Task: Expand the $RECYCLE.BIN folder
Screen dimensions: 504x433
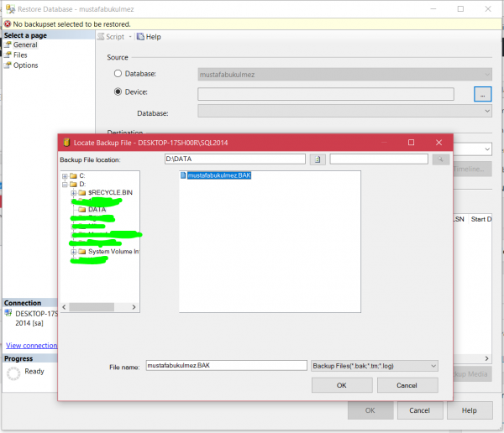Action: 74,193
